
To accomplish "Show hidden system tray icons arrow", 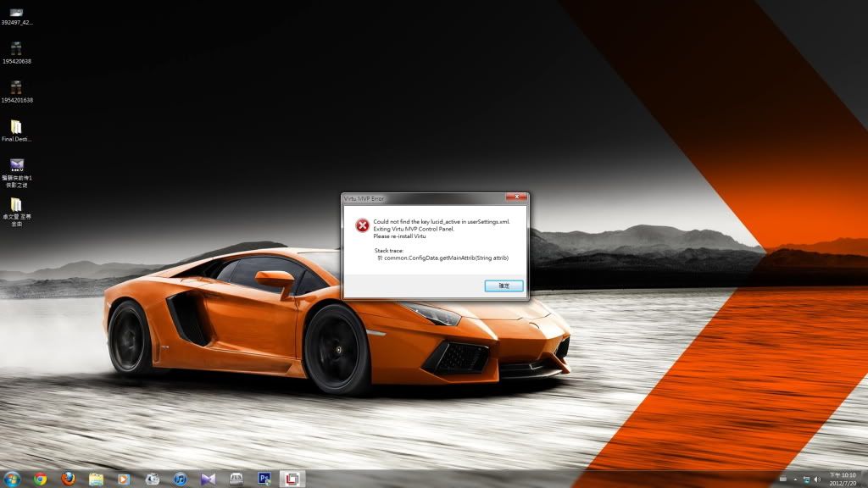I will click(x=795, y=480).
